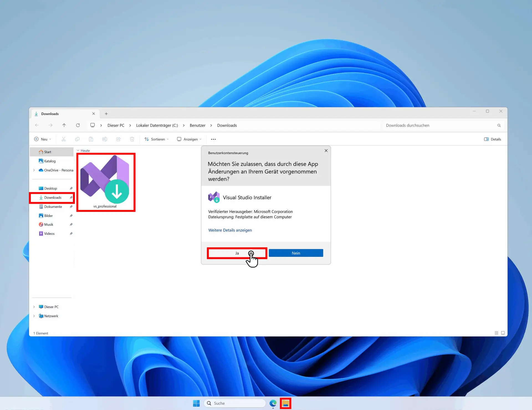Unpin Videos via its pin icon
532x410 pixels.
tap(71, 234)
